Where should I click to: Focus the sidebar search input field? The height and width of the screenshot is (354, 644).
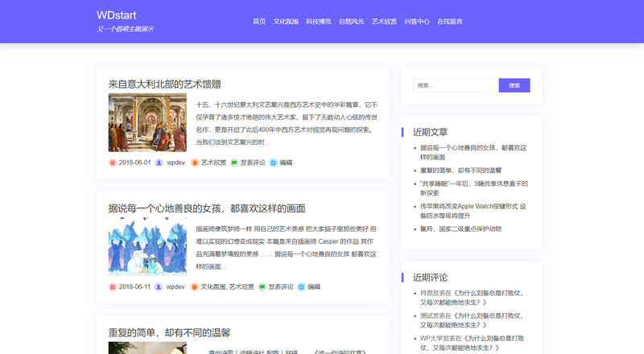click(x=456, y=85)
